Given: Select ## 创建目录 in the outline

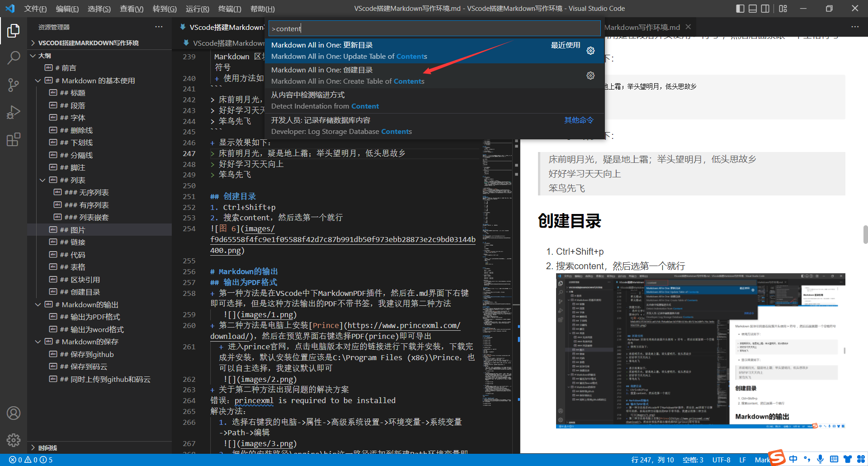Looking at the screenshot, I should pos(99,292).
